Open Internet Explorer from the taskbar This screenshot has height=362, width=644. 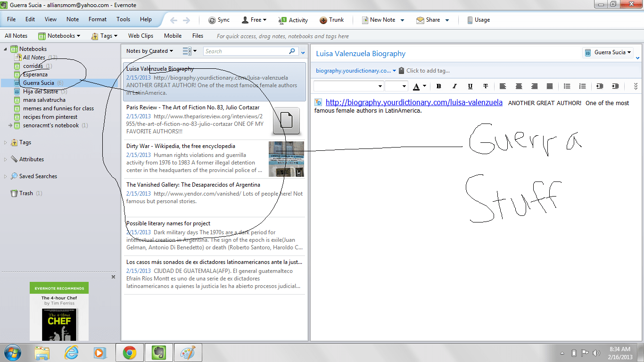[71, 353]
